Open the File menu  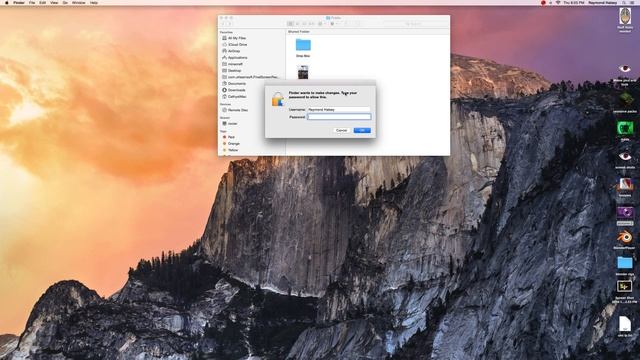pos(32,2)
